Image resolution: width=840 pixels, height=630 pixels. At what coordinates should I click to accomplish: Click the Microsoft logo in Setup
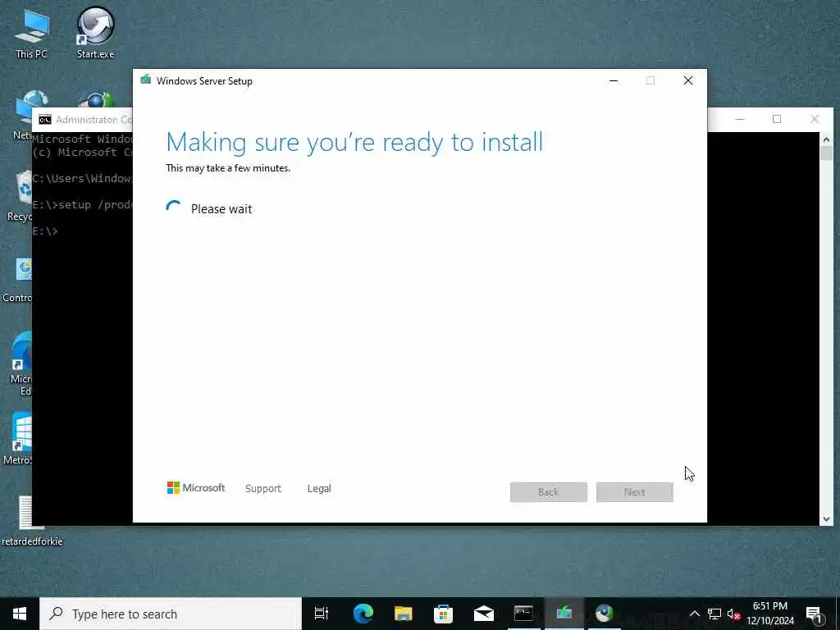point(195,488)
